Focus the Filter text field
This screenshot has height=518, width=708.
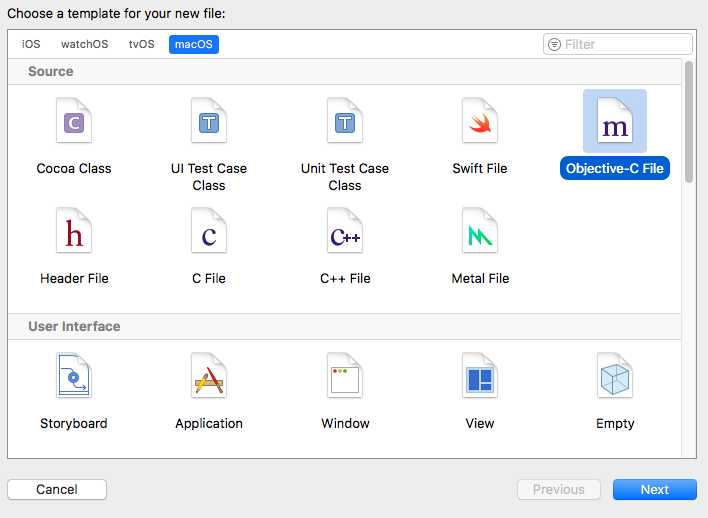click(618, 44)
